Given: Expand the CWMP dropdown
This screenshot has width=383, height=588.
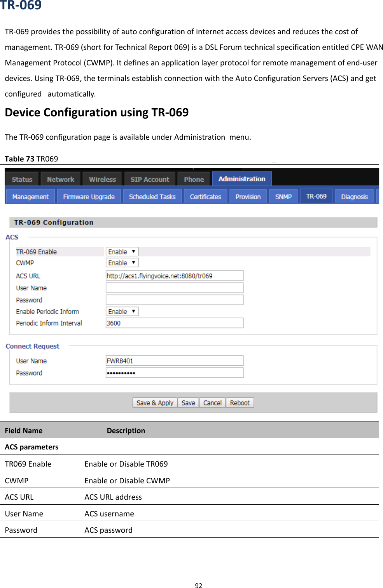Looking at the screenshot, I should point(121,263).
